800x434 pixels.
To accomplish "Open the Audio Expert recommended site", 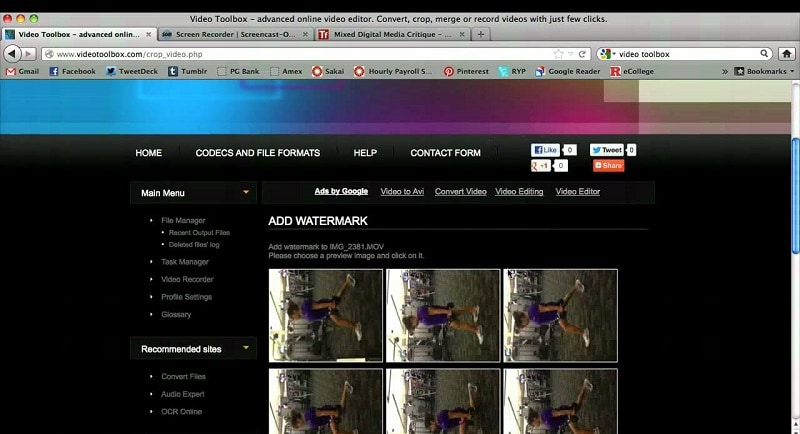I will point(183,394).
